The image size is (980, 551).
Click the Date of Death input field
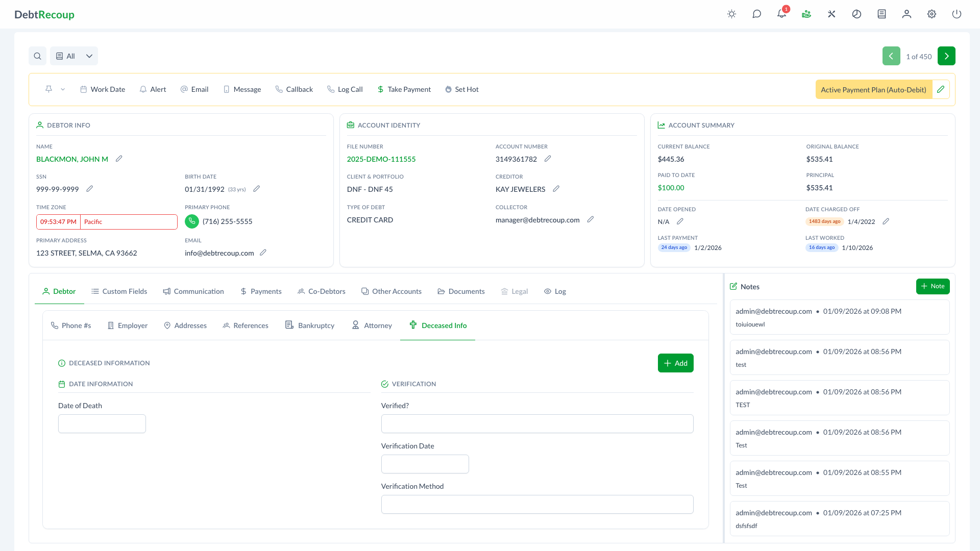pos(102,424)
